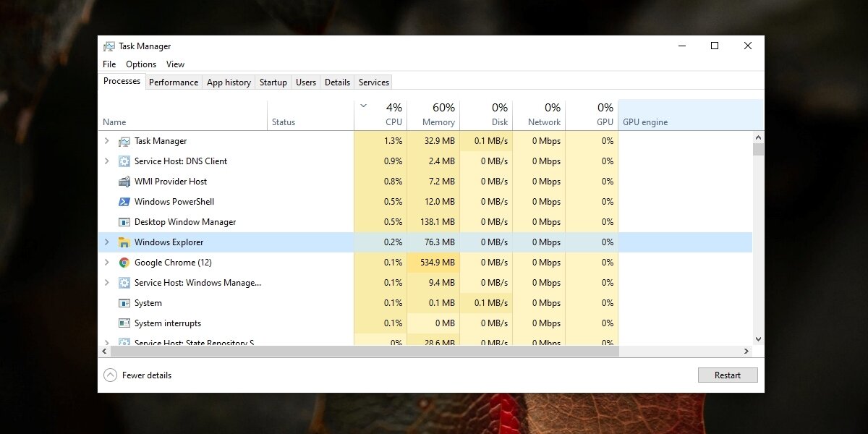
Task: Click the Task Manager process icon
Action: pos(124,141)
